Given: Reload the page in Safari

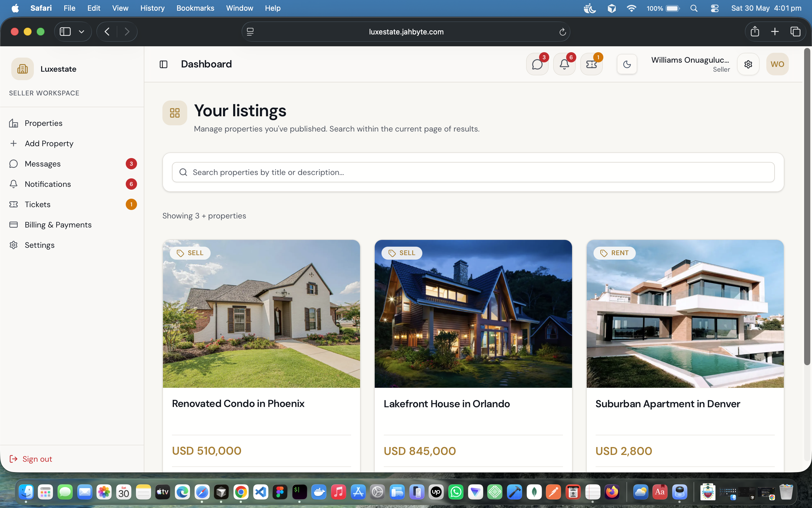Looking at the screenshot, I should [x=562, y=32].
